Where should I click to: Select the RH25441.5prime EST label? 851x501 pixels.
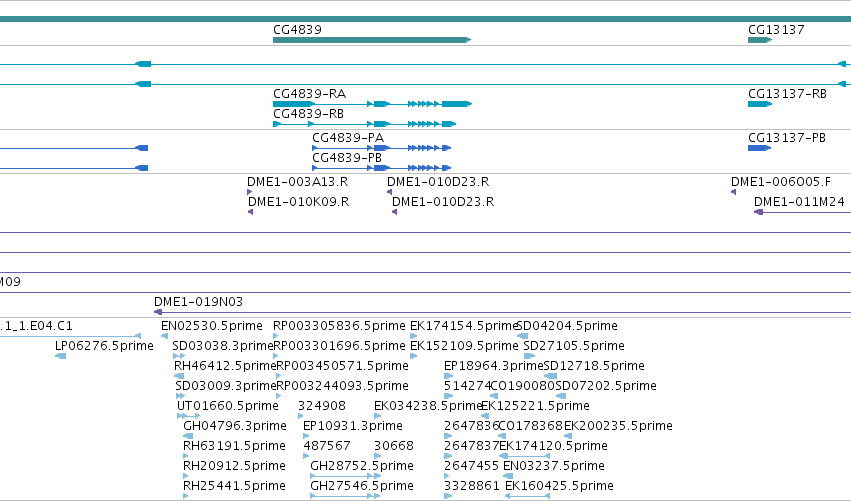click(234, 486)
